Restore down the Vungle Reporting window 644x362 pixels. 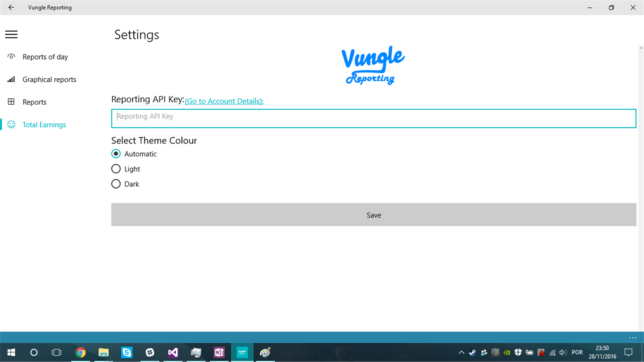tap(611, 8)
